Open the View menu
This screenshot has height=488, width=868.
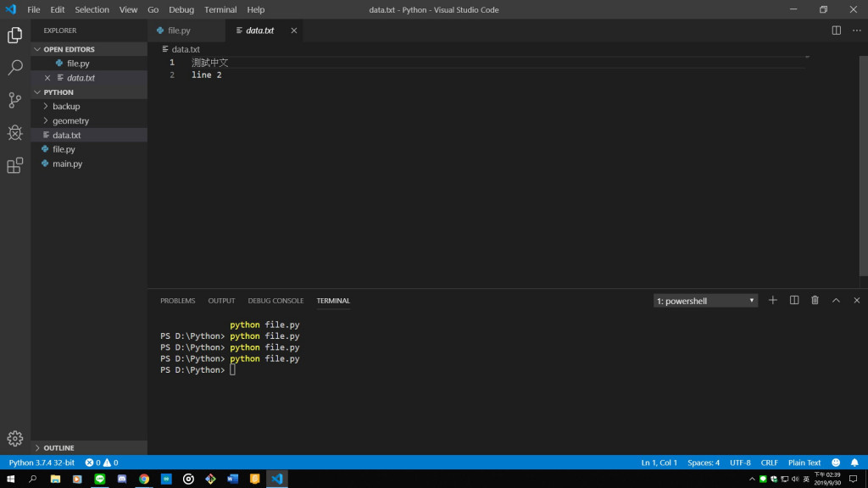click(x=128, y=9)
